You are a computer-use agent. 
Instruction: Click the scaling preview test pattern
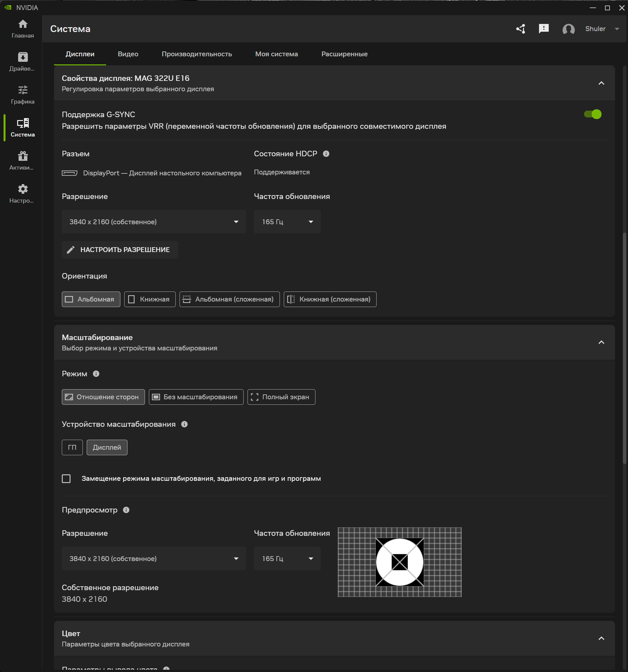coord(400,562)
